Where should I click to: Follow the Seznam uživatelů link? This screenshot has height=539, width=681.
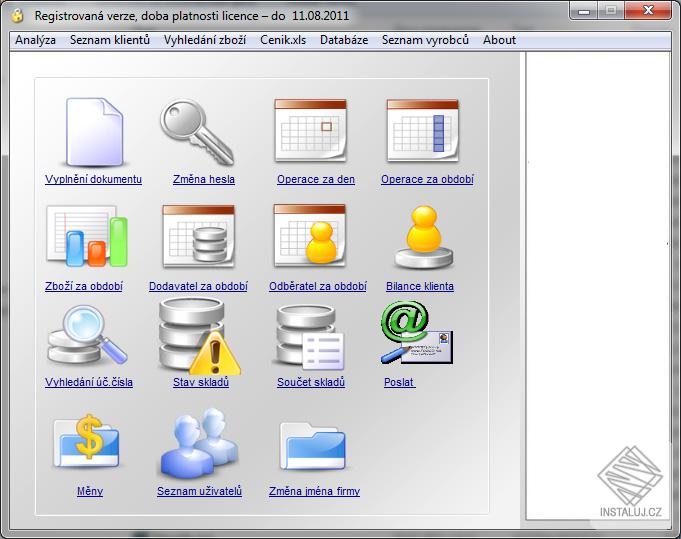199,491
